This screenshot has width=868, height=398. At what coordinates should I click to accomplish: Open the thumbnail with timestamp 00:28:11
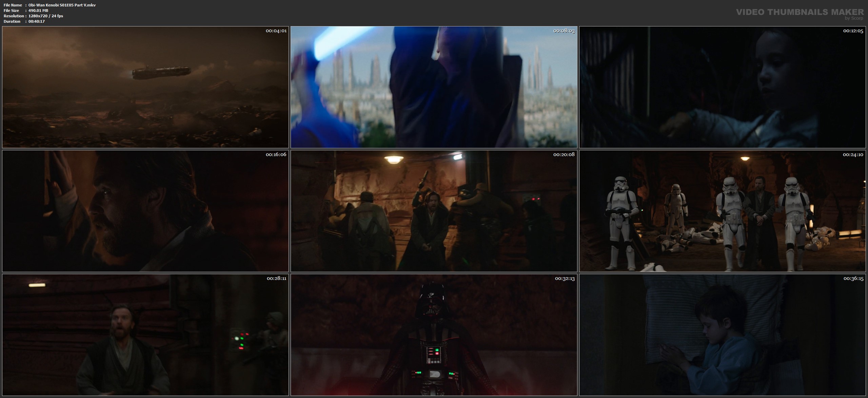tap(145, 335)
